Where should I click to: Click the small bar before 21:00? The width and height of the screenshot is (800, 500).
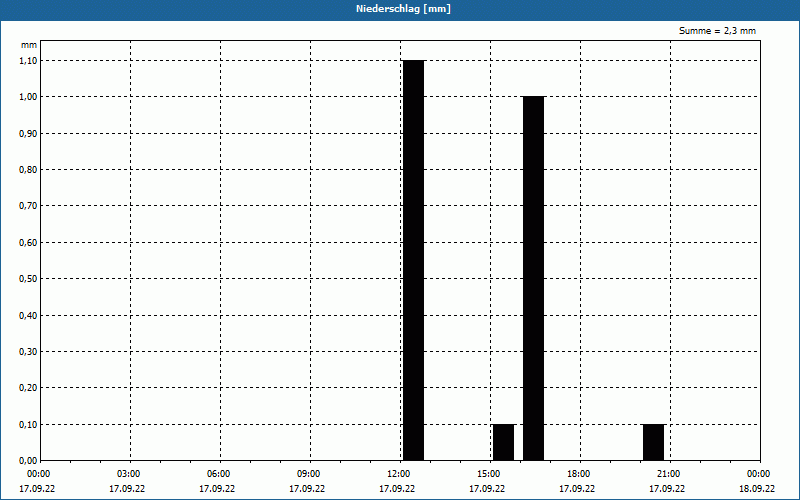point(653,442)
